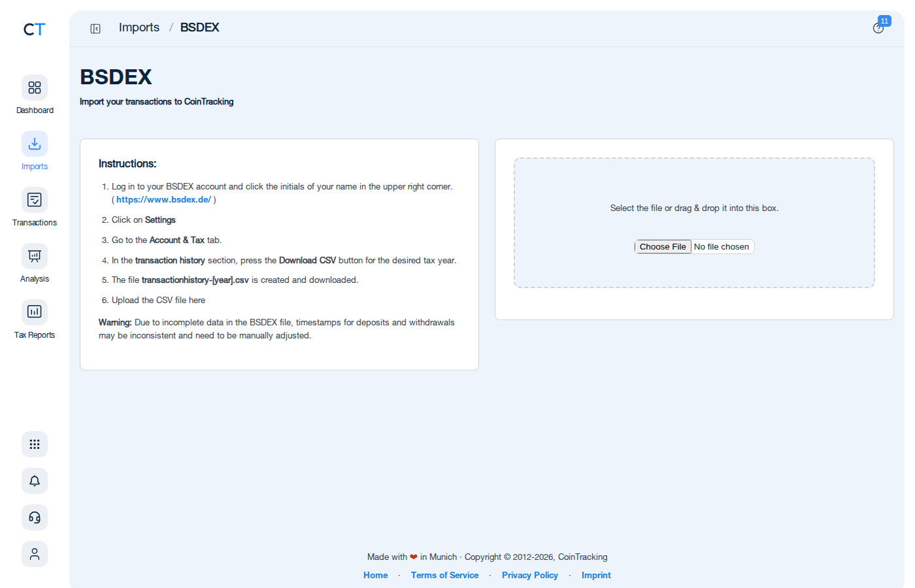The height and width of the screenshot is (588, 915).
Task: Open the Imports download icon
Action: coord(35,144)
